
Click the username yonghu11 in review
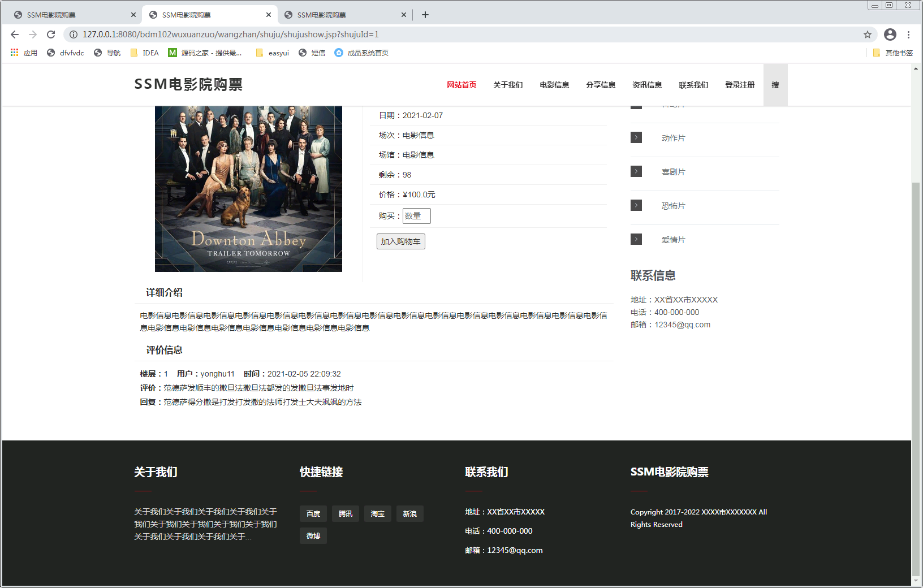217,374
